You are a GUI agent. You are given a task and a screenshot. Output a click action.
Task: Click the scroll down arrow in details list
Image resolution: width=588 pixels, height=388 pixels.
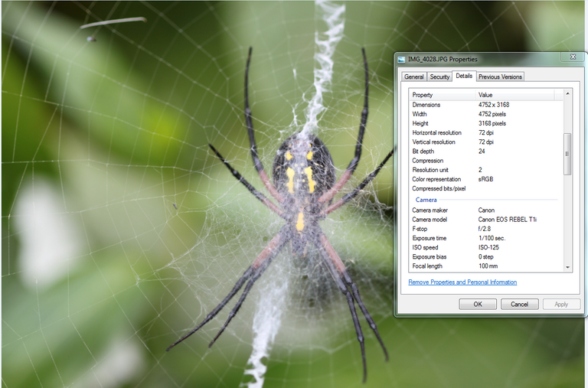point(568,267)
